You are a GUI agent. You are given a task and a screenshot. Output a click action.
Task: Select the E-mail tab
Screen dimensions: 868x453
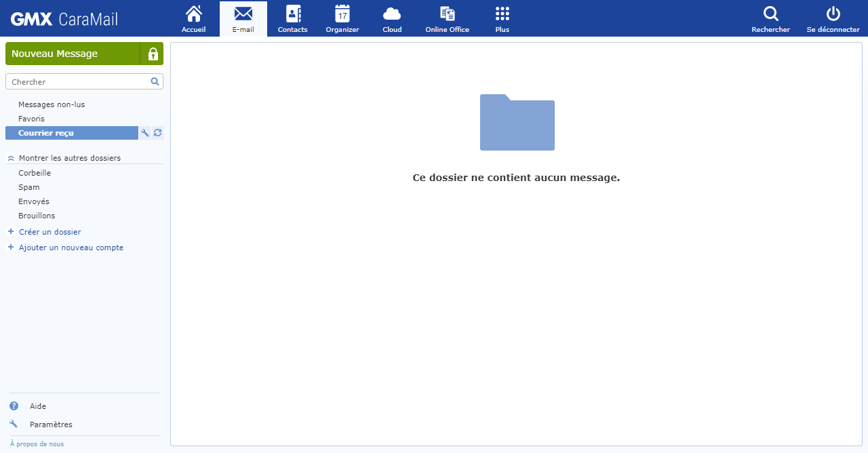pyautogui.click(x=243, y=18)
